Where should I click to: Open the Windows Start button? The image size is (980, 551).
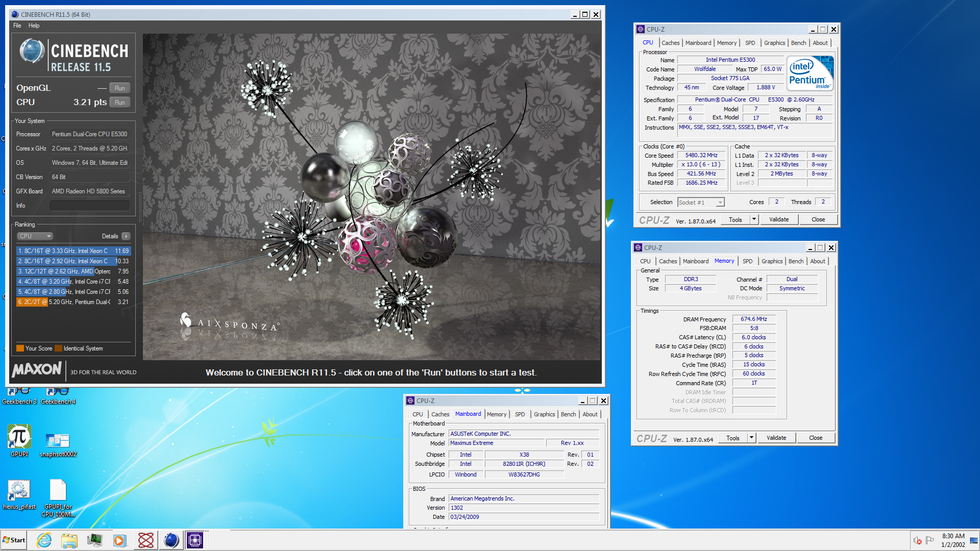[x=14, y=540]
